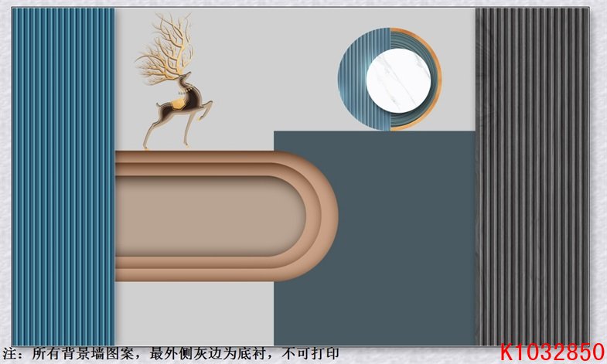
Task: Select the beige pill shape inside the arches
Action: click(x=210, y=216)
